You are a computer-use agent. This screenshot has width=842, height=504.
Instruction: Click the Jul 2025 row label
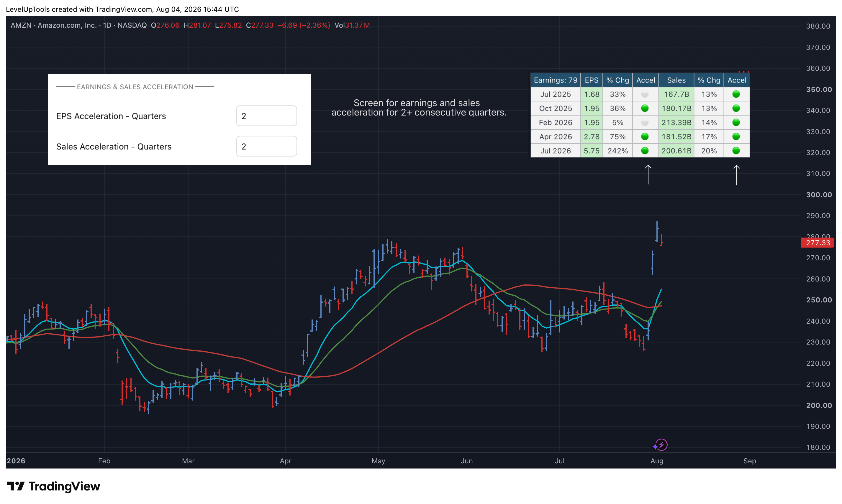(x=556, y=94)
